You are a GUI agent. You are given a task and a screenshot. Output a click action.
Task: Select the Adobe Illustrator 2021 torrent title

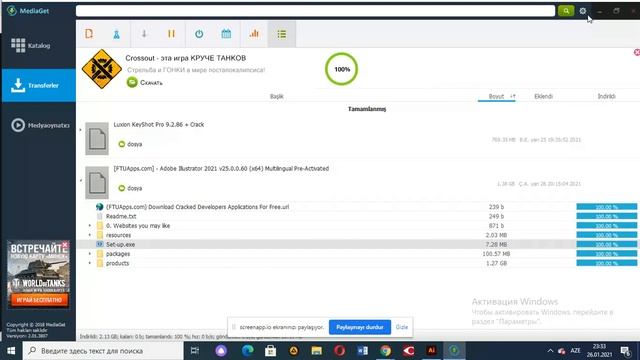coord(221,169)
